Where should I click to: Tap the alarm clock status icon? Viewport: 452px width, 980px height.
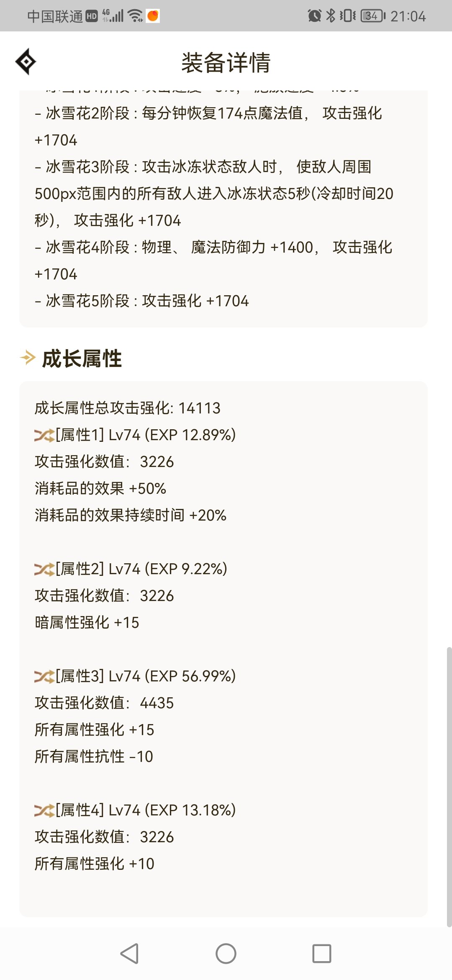click(314, 16)
